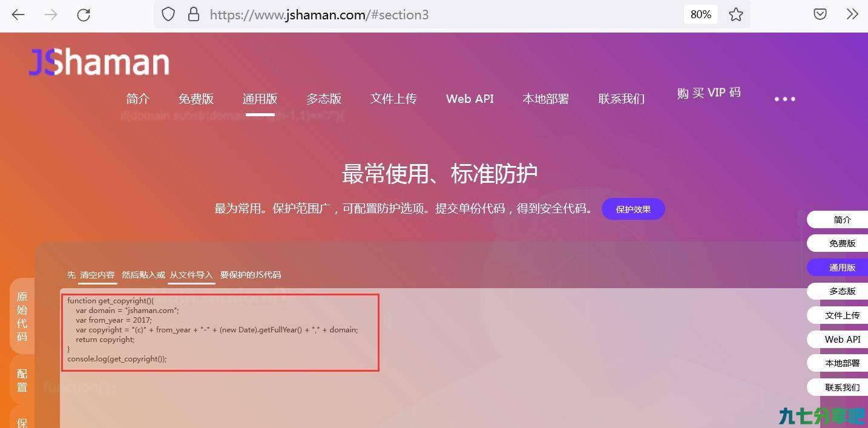Select the 免费版 navigation menu item
Viewport: 868px width, 428px height.
click(196, 99)
